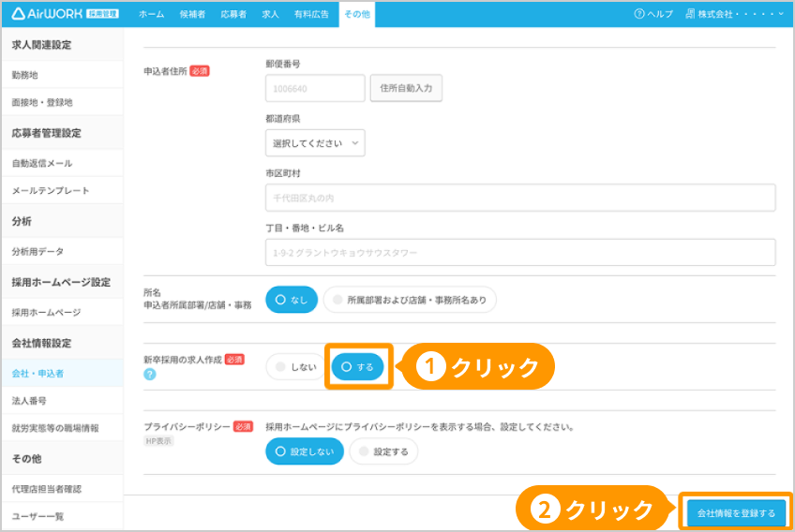Click the HP表示 tag
The width and height of the screenshot is (795, 532).
pos(158,441)
